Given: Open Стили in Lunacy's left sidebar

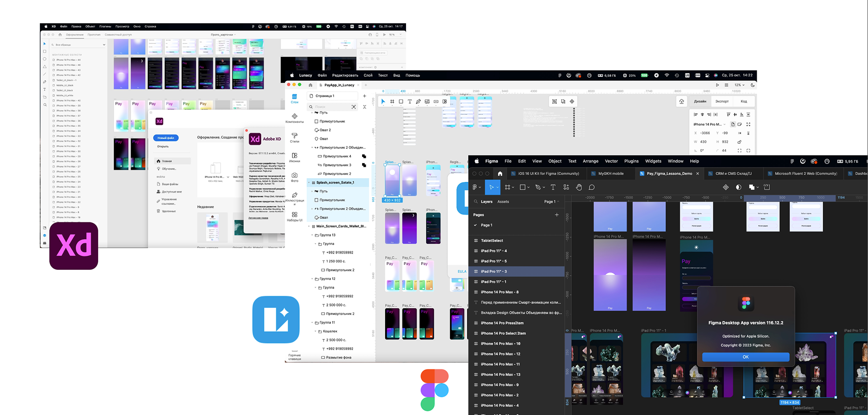Looking at the screenshot, I should (x=294, y=137).
